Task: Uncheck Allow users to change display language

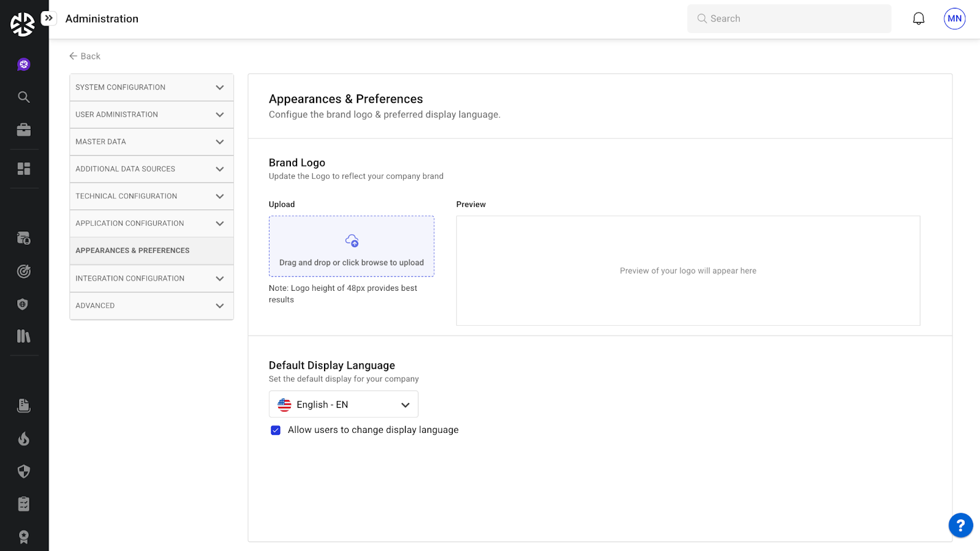Action: pyautogui.click(x=276, y=430)
